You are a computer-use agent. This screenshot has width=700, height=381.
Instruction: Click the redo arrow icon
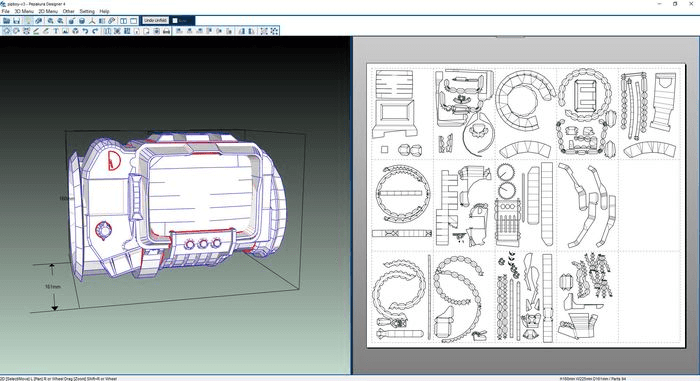(95, 31)
